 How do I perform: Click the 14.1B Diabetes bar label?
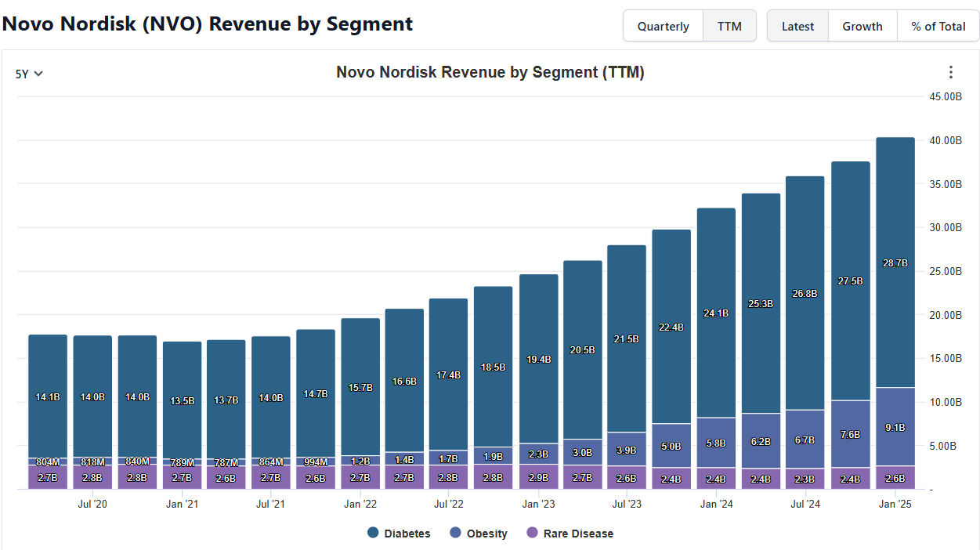pos(48,397)
